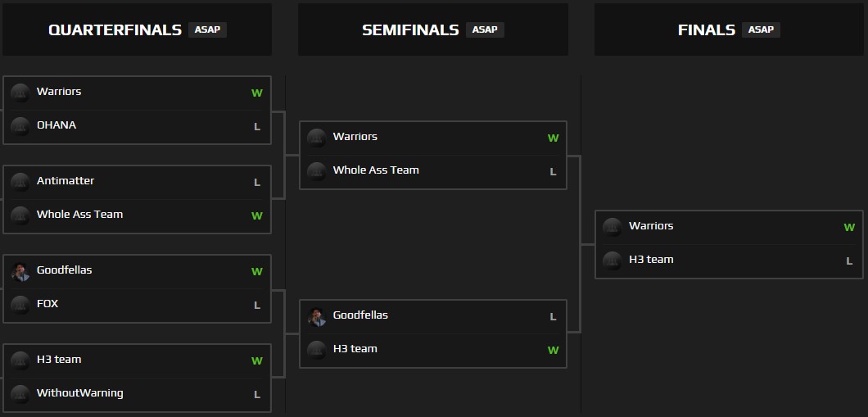Click the Quarterfinals ASAP badge
The width and height of the screenshot is (868, 417).
[x=208, y=30]
